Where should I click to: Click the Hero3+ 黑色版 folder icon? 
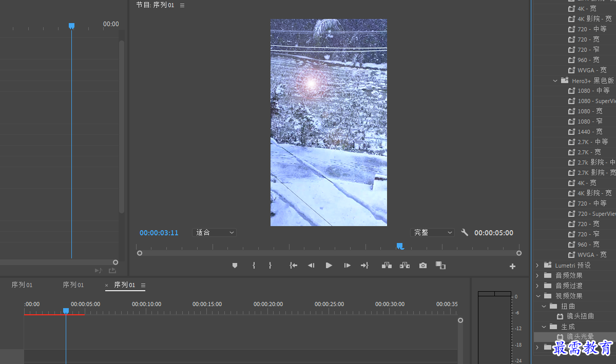click(x=565, y=80)
